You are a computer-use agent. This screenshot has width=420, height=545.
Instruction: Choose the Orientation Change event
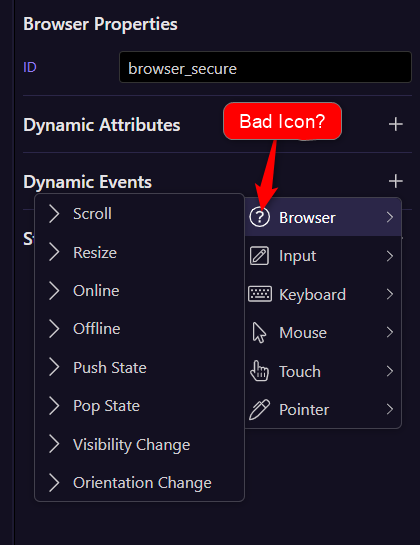click(x=139, y=482)
